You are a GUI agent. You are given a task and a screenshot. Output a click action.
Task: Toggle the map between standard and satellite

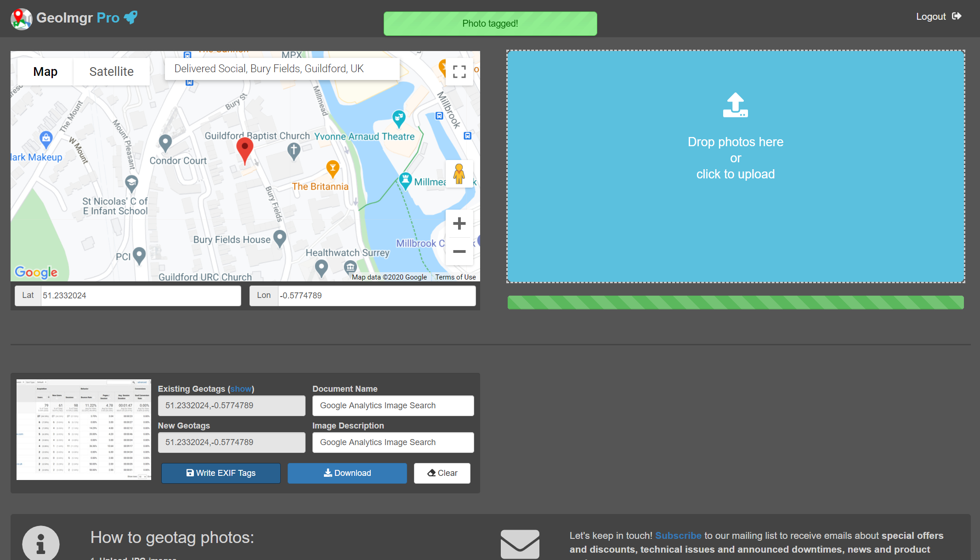click(111, 71)
